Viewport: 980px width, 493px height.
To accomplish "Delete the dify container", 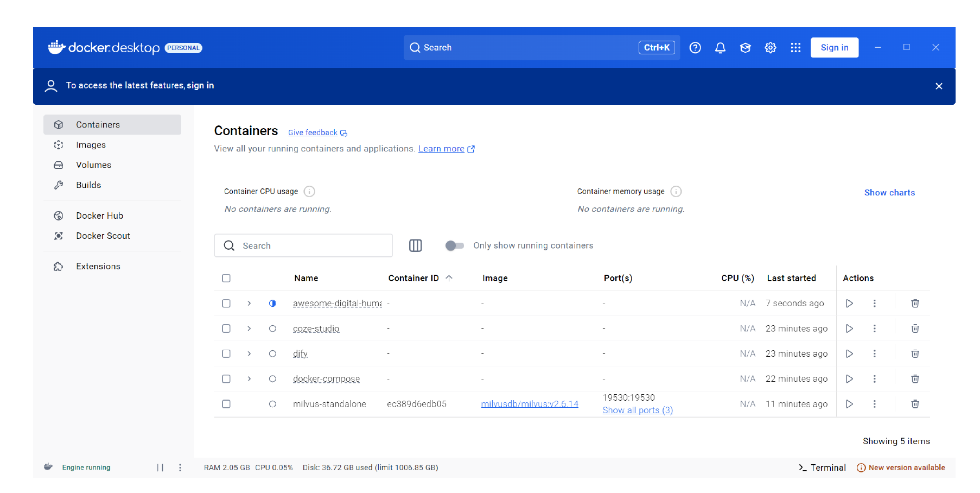I will click(x=915, y=353).
